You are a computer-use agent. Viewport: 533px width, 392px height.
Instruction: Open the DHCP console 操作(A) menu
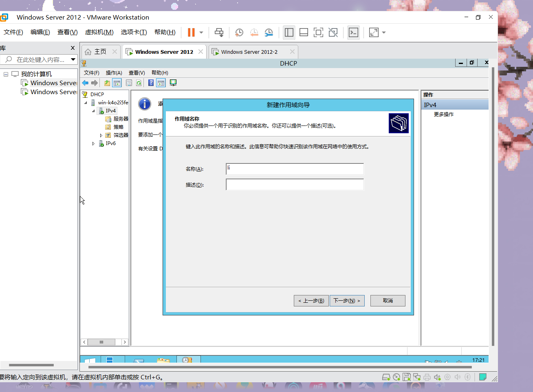[x=114, y=73]
